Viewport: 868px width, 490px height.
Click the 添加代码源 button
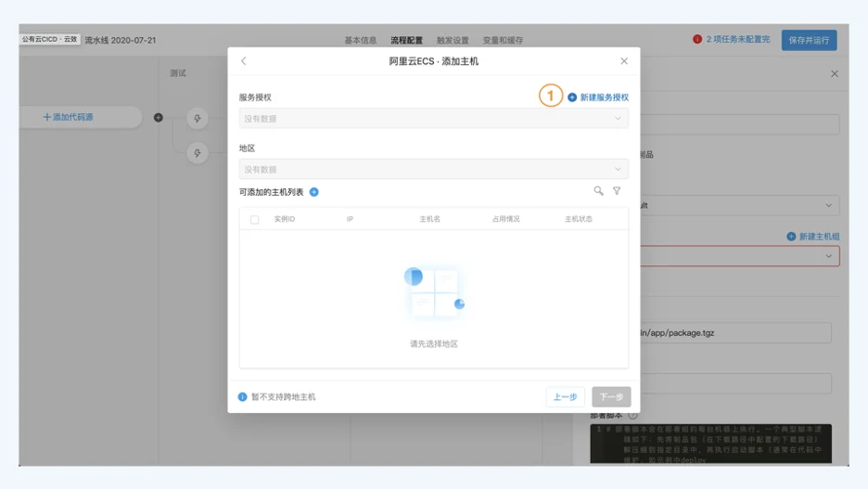point(68,117)
